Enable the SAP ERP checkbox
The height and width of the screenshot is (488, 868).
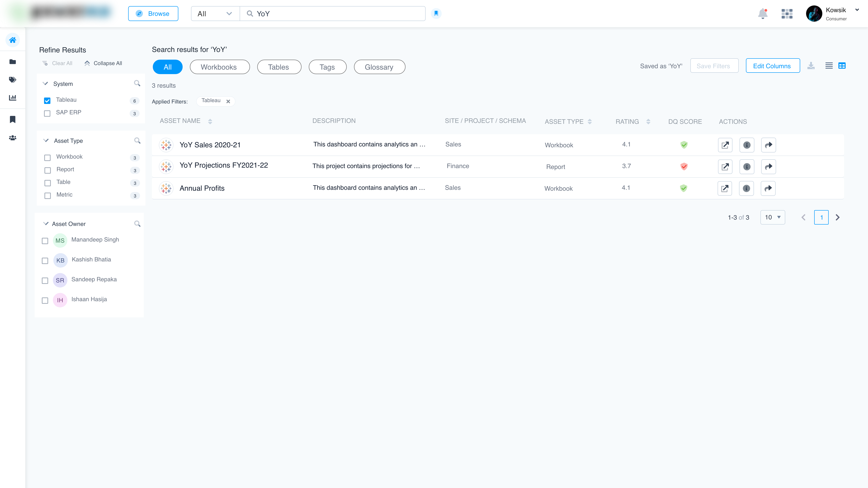[47, 113]
